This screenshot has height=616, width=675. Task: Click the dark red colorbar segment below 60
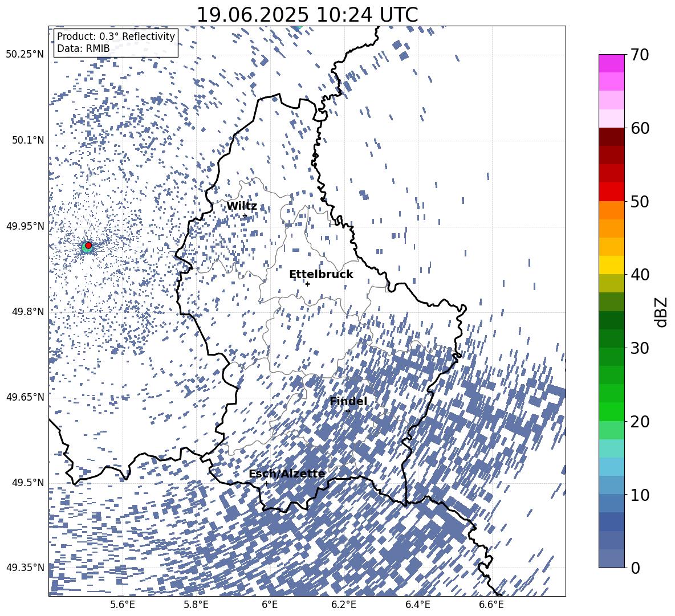(611, 137)
